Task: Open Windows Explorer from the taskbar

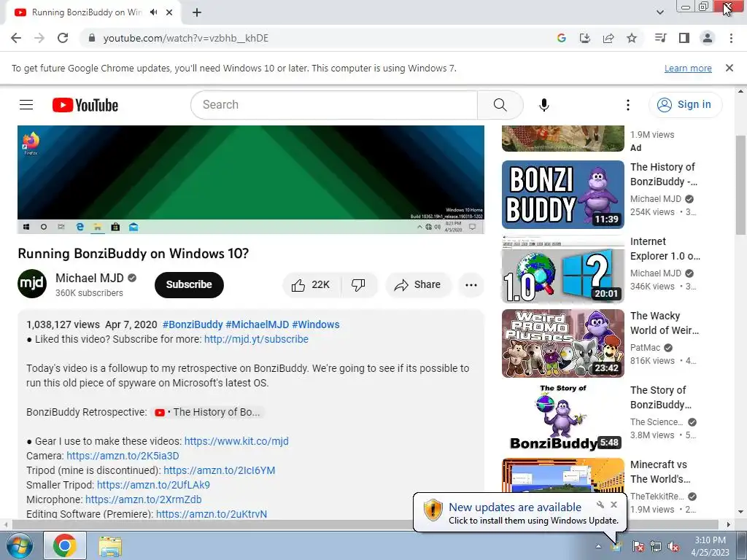Action: (x=110, y=545)
